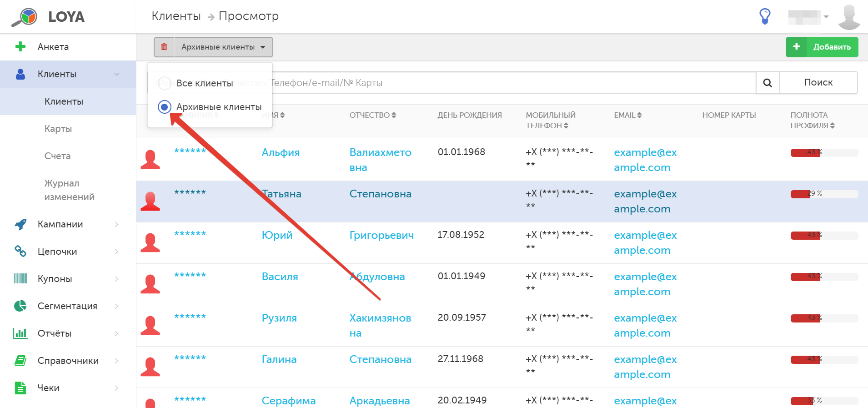Click the avatar icon in Альфия row
This screenshot has width=868, height=408.
click(150, 160)
